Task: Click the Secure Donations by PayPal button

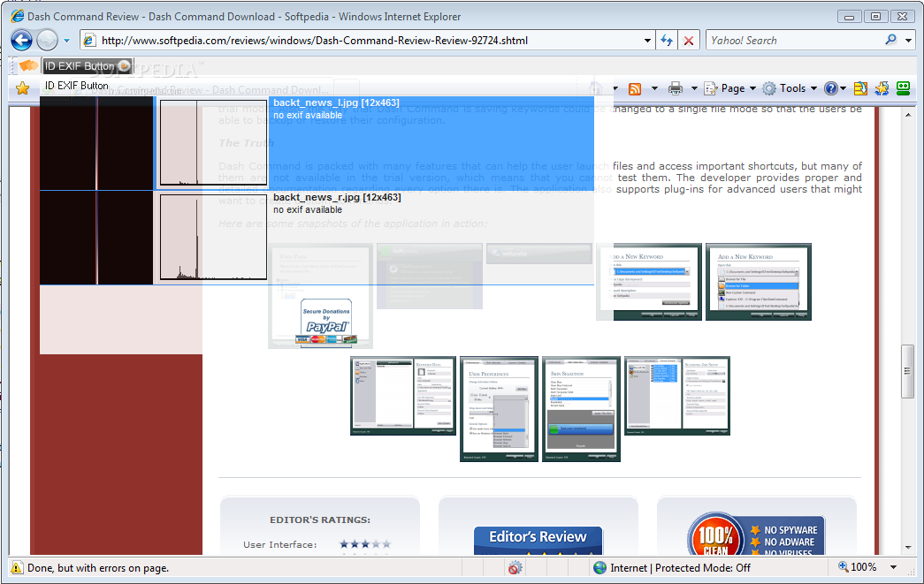Action: 326,322
